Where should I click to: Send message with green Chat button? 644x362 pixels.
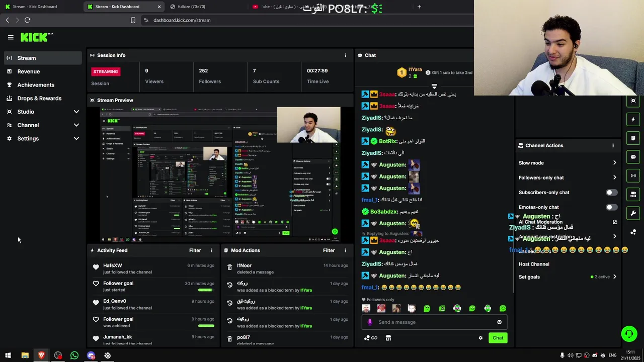click(x=498, y=338)
